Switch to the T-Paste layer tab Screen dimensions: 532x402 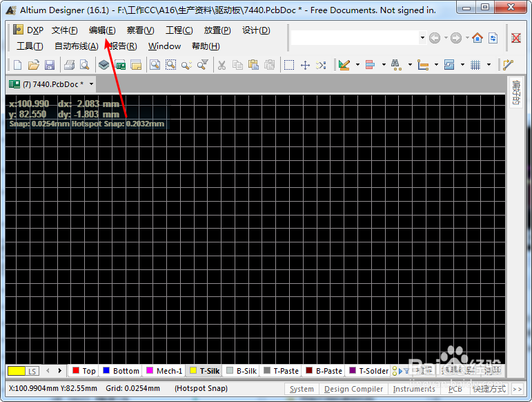[x=281, y=371]
